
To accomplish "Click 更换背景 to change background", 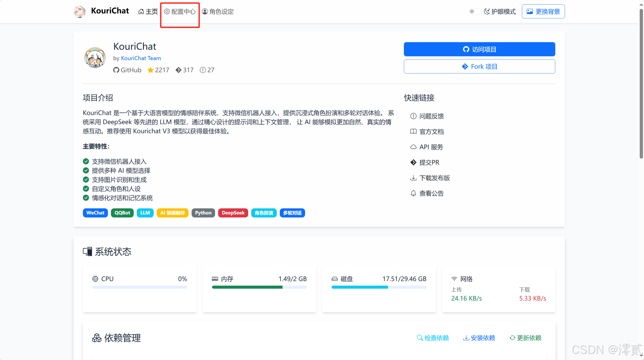I will pyautogui.click(x=543, y=11).
